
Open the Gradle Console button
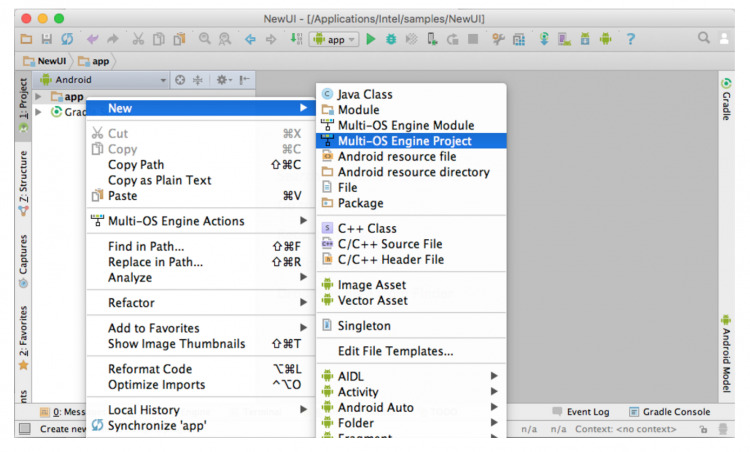tap(669, 412)
